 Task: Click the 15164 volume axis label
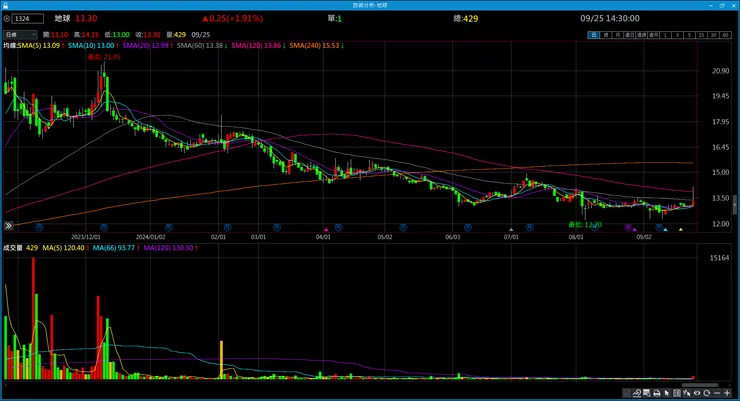[719, 258]
